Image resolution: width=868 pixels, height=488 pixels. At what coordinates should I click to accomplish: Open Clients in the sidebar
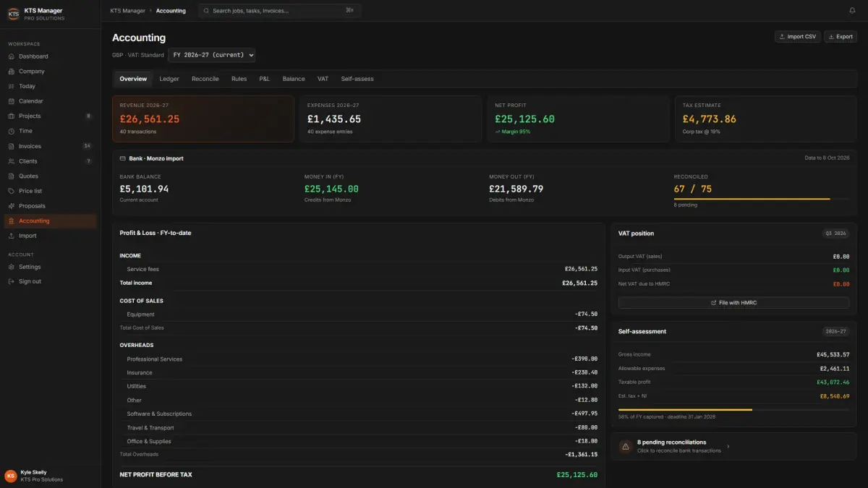(x=50, y=161)
